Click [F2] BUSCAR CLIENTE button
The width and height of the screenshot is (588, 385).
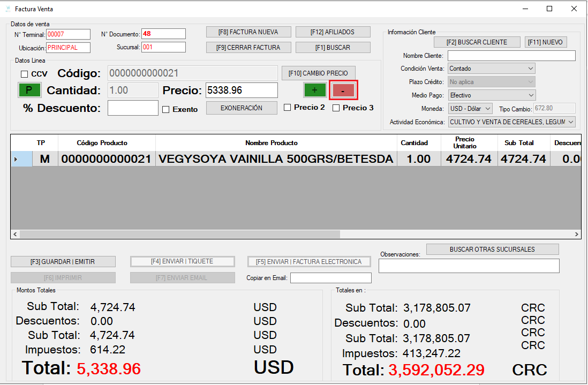click(477, 42)
